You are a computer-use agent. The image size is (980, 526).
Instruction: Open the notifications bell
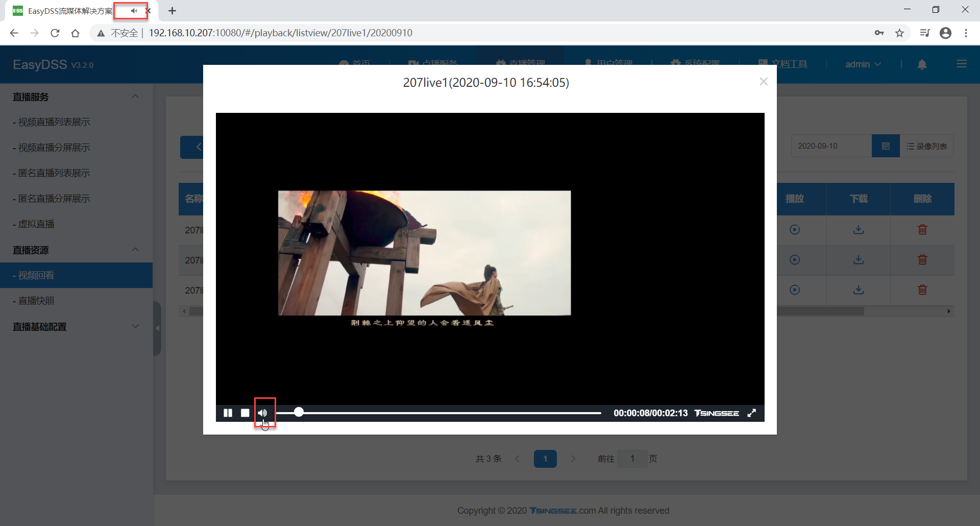922,64
